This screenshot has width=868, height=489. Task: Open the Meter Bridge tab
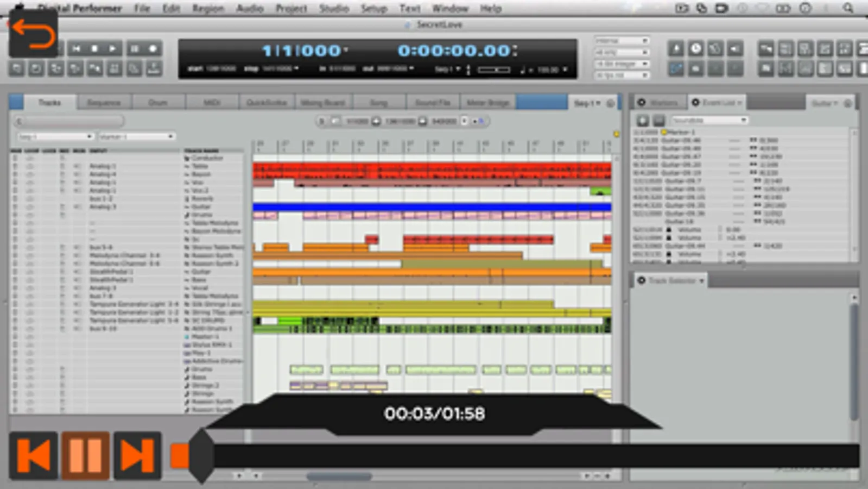487,103
